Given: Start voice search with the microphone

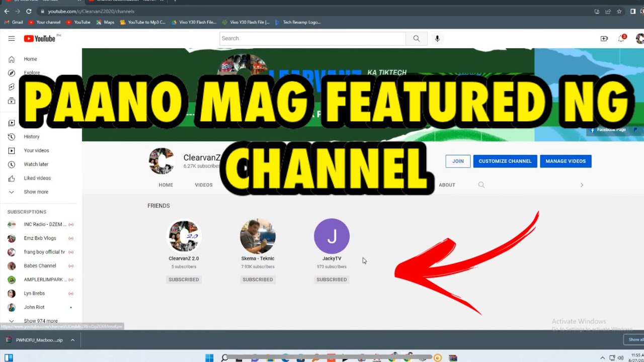Looking at the screenshot, I should click(x=437, y=38).
